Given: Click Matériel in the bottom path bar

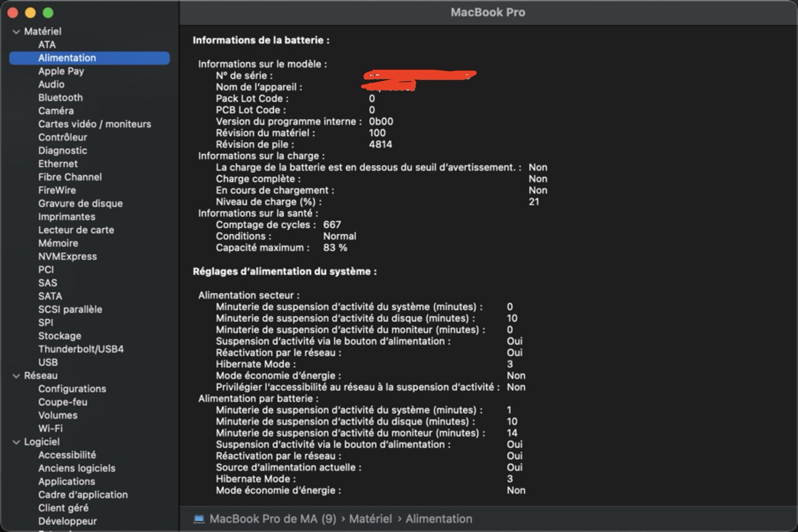Looking at the screenshot, I should click(370, 519).
